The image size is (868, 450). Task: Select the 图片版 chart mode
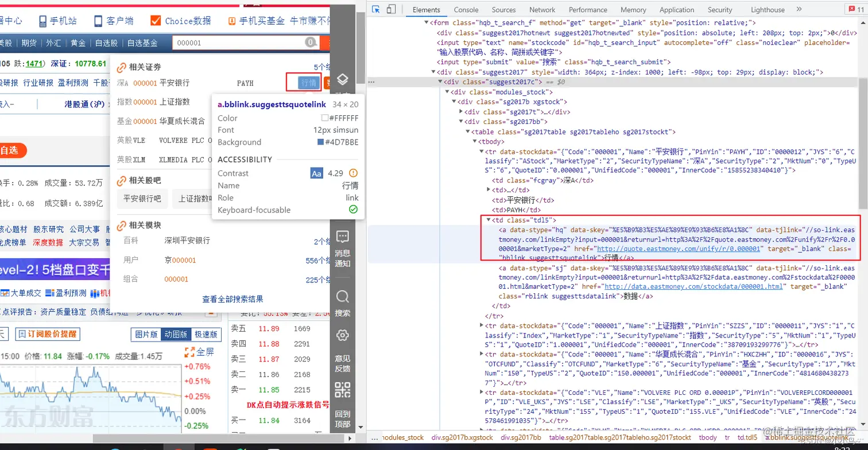146,335
